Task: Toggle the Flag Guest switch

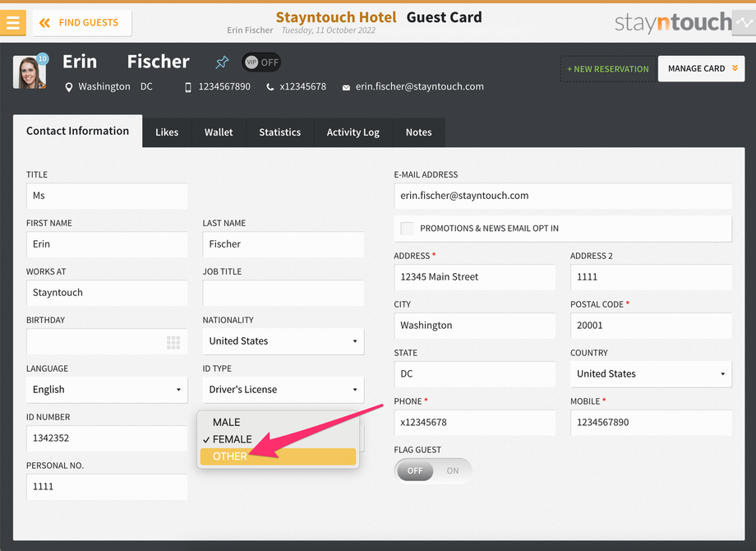Action: [432, 471]
